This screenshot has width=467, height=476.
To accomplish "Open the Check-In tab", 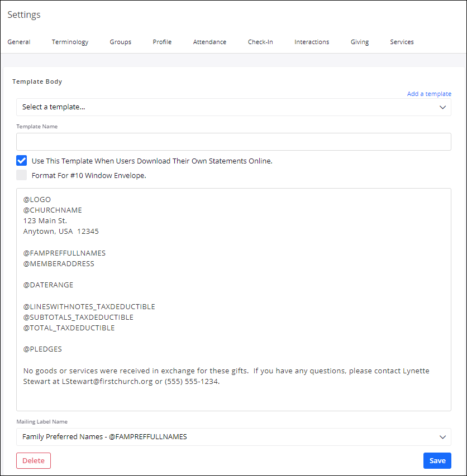I will point(260,42).
